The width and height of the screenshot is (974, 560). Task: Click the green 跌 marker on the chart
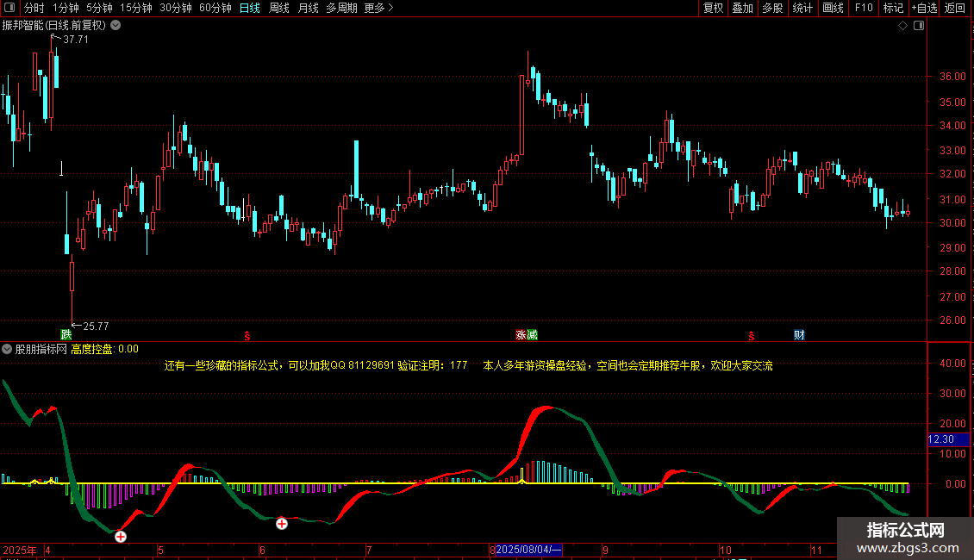pos(66,334)
